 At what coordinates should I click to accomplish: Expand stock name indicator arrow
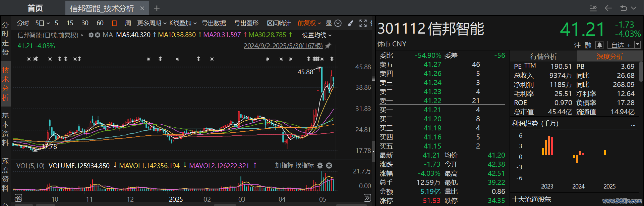[x=82, y=35]
